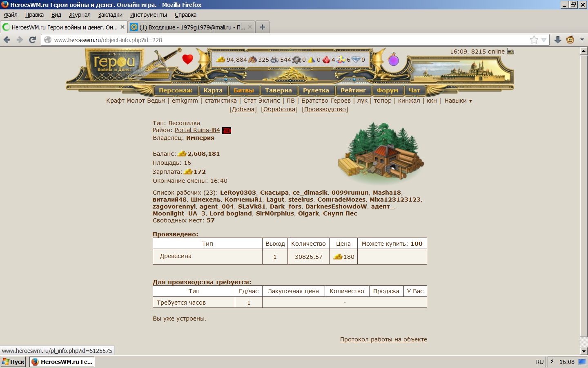588x368 pixels.
Task: Click the address bar URL field
Action: click(286, 40)
